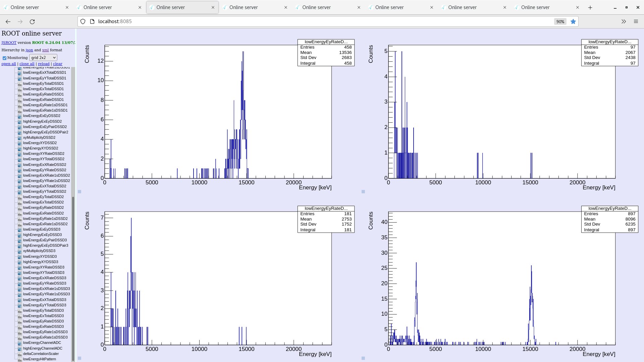Show more toolbar items via the chevron
The width and height of the screenshot is (644, 362).
coord(624,21)
